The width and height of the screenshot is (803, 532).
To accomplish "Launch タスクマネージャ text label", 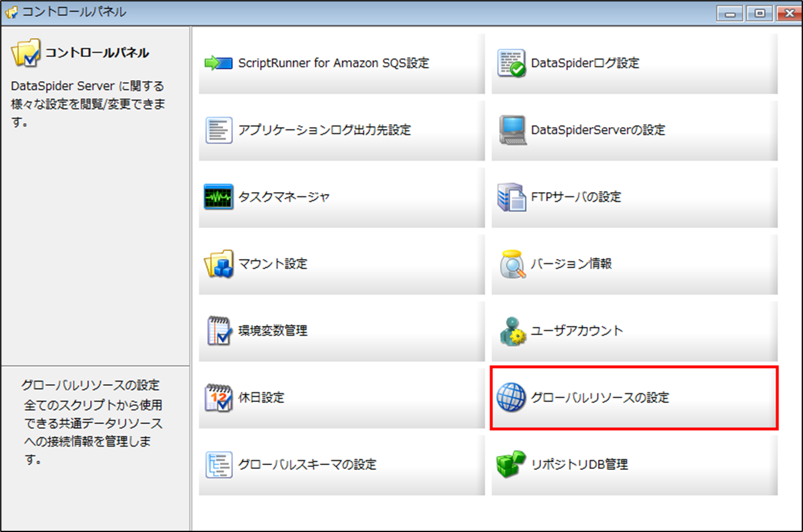I will [x=284, y=197].
